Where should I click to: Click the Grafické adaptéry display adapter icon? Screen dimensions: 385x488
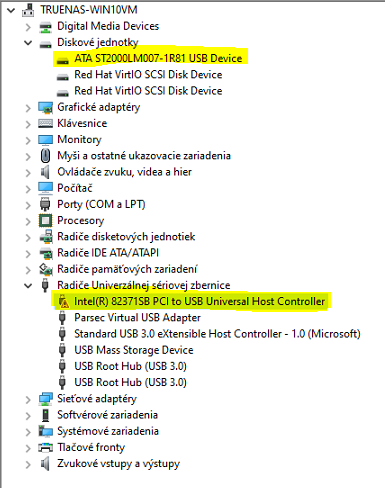45,108
